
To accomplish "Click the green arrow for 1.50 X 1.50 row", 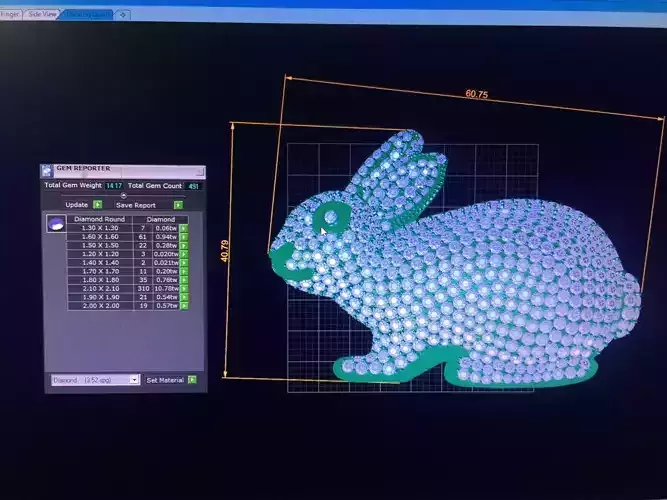I will point(184,246).
